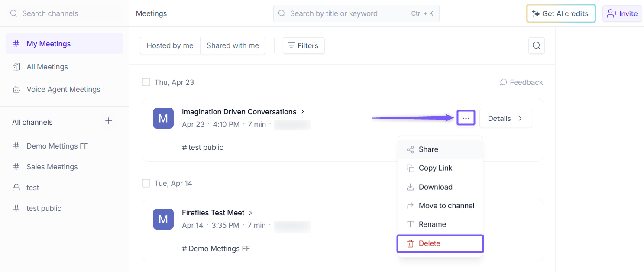644x272 pixels.
Task: Click the speech bubble icon beside Feedback
Action: (503, 82)
